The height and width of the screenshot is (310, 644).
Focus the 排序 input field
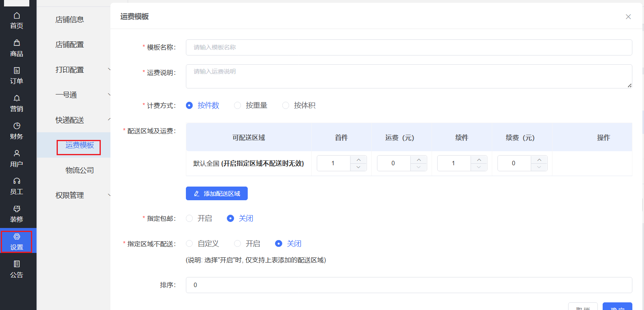pyautogui.click(x=409, y=285)
